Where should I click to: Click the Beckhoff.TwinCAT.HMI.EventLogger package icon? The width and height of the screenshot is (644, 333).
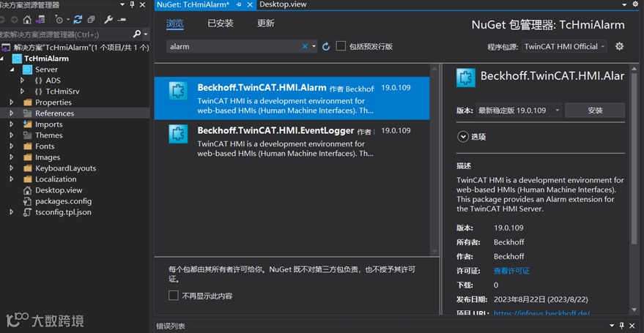(178, 134)
